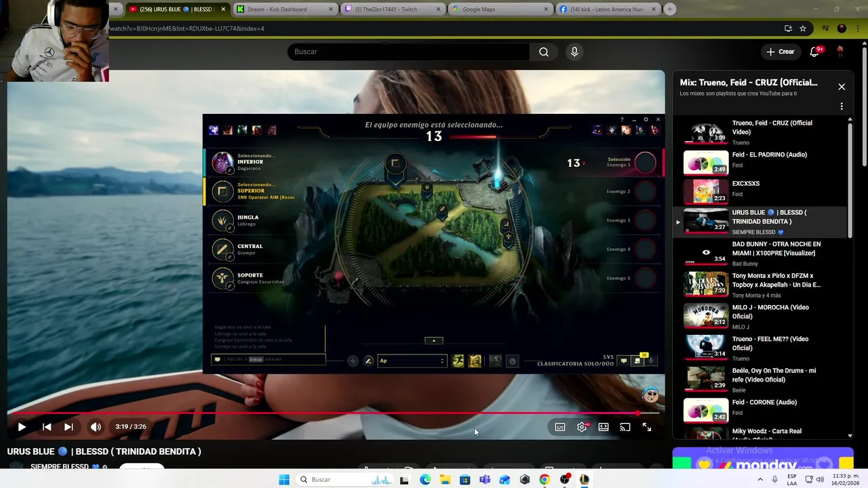Screen dimensions: 868x488
Task: Change the second summoner spell
Action: pos(475,361)
